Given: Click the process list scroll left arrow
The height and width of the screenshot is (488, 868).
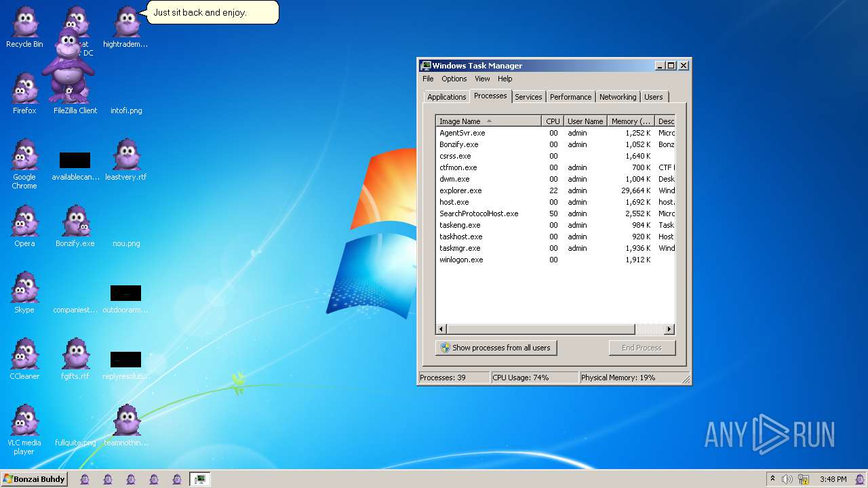Looking at the screenshot, I should [441, 329].
